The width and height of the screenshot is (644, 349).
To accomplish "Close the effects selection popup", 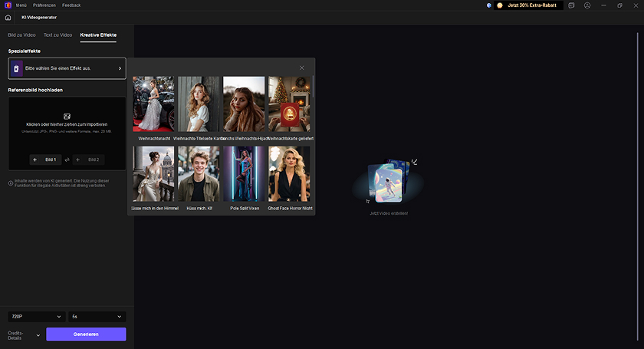I will [301, 67].
